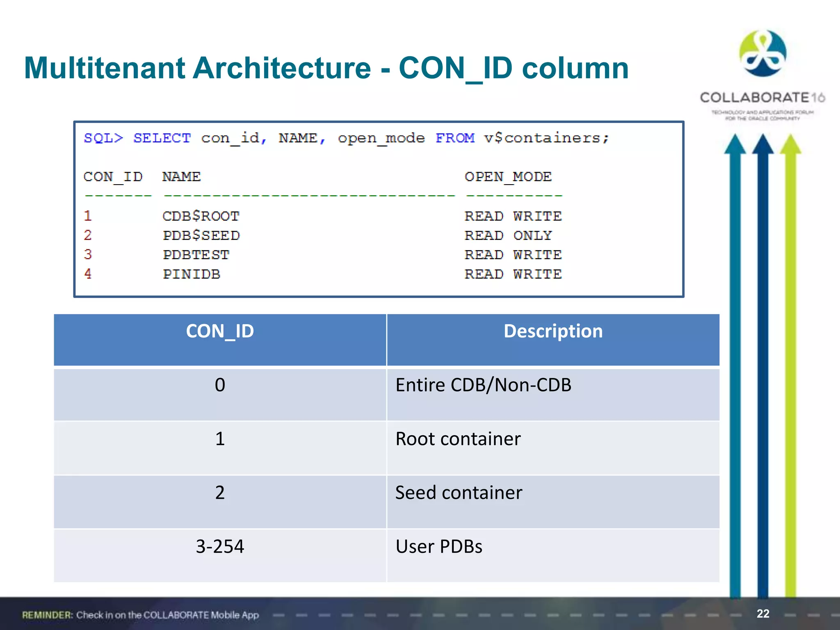This screenshot has width=840, height=630.
Task: Click 'Entire CDB/Non-CDB' description cell
Action: [x=553, y=395]
